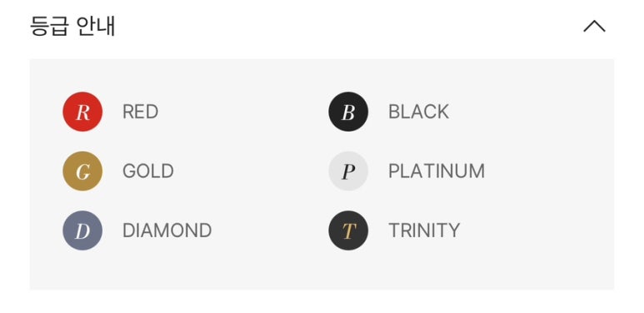Click the 등급 안내 heading
This screenshot has height=313, width=644.
tap(72, 26)
